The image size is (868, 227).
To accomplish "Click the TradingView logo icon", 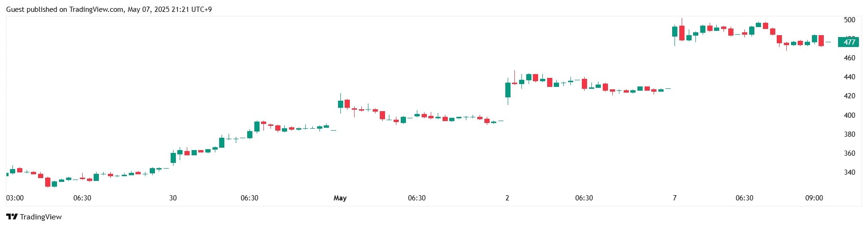I will click(12, 217).
